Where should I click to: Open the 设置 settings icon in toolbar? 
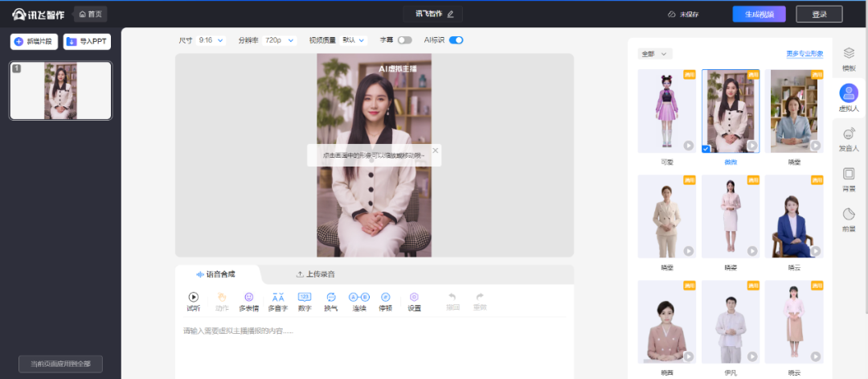tap(414, 298)
